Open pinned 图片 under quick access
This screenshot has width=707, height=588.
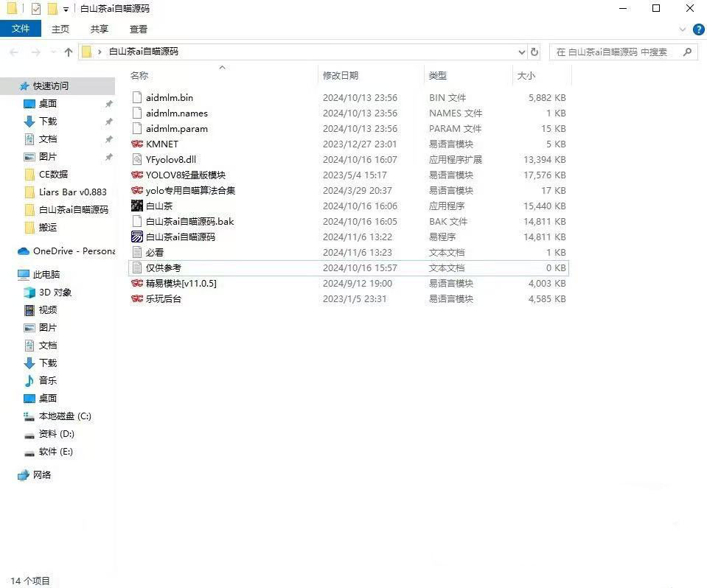coord(48,157)
